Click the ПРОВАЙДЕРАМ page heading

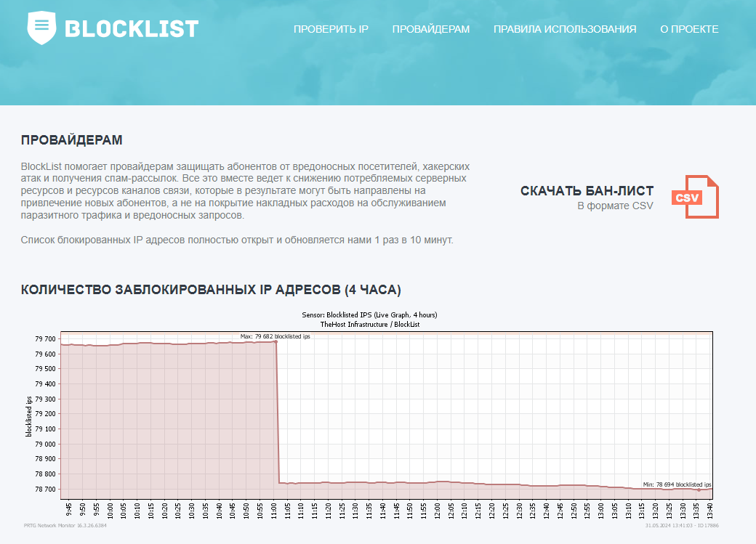point(71,139)
